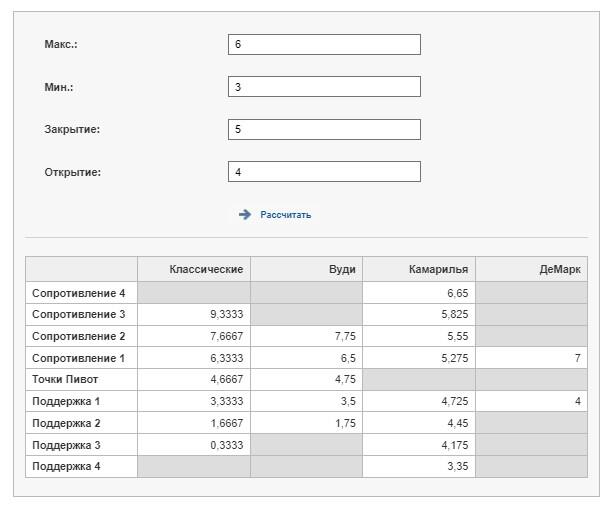
Task: Select the Сопротивление 1 row label
Action: click(79, 358)
